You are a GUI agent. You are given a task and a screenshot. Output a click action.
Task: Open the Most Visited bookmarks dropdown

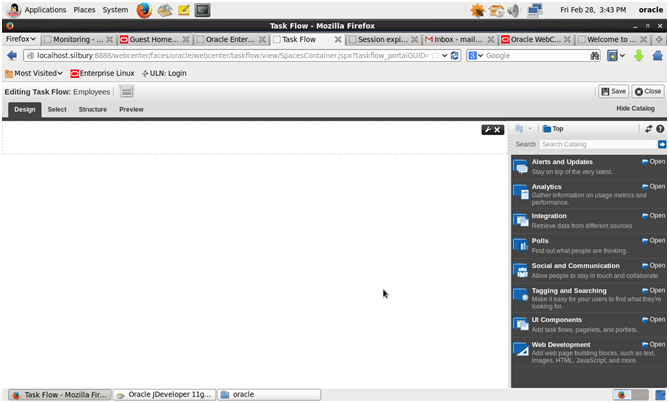34,73
